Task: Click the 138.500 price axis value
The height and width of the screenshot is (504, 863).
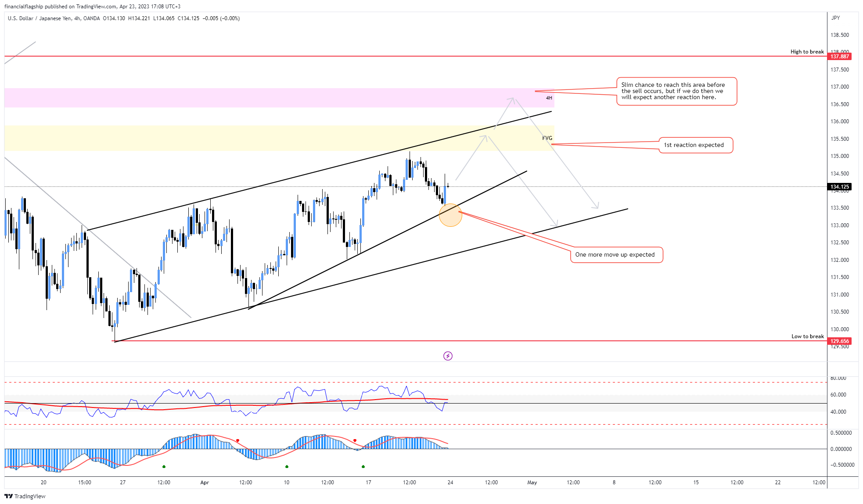Action: point(839,35)
